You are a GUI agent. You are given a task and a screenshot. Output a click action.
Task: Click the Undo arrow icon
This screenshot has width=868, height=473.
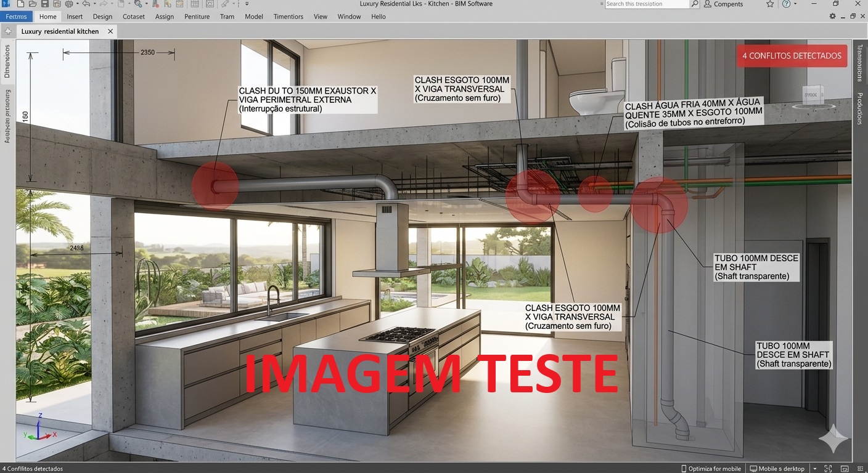(x=87, y=4)
